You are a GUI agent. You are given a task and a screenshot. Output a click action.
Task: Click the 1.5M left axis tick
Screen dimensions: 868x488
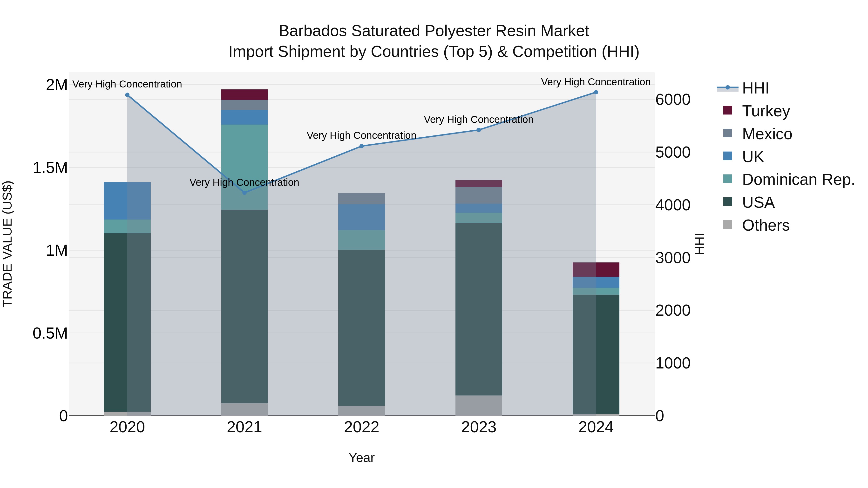point(50,168)
